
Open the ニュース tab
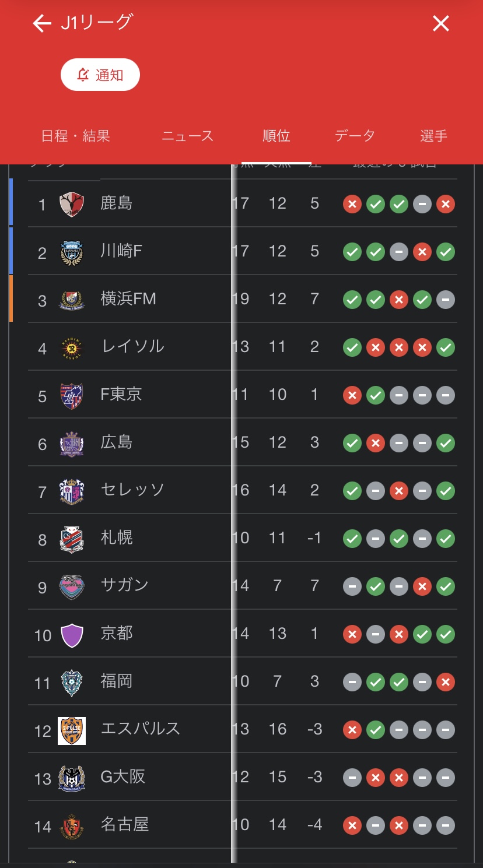coord(188,136)
